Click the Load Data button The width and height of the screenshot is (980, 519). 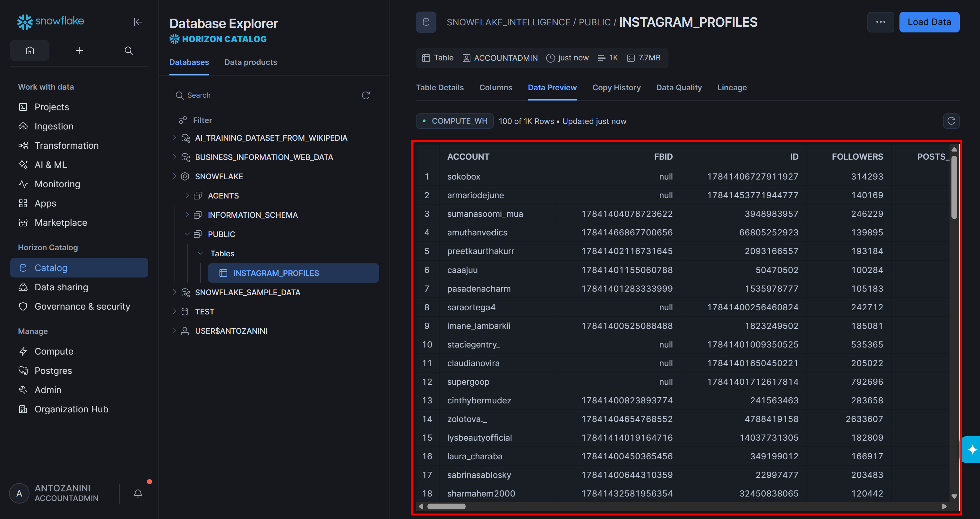click(929, 22)
